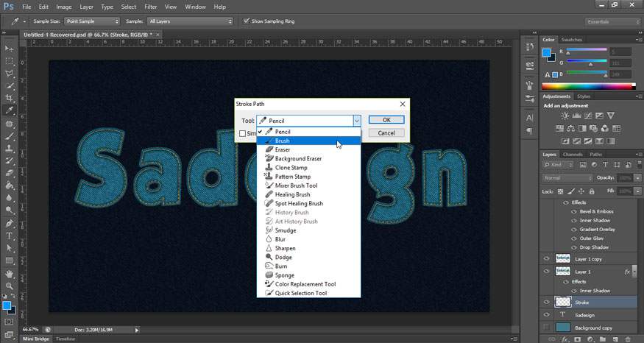The height and width of the screenshot is (343, 644).
Task: Select the Crop tool
Action: click(9, 98)
